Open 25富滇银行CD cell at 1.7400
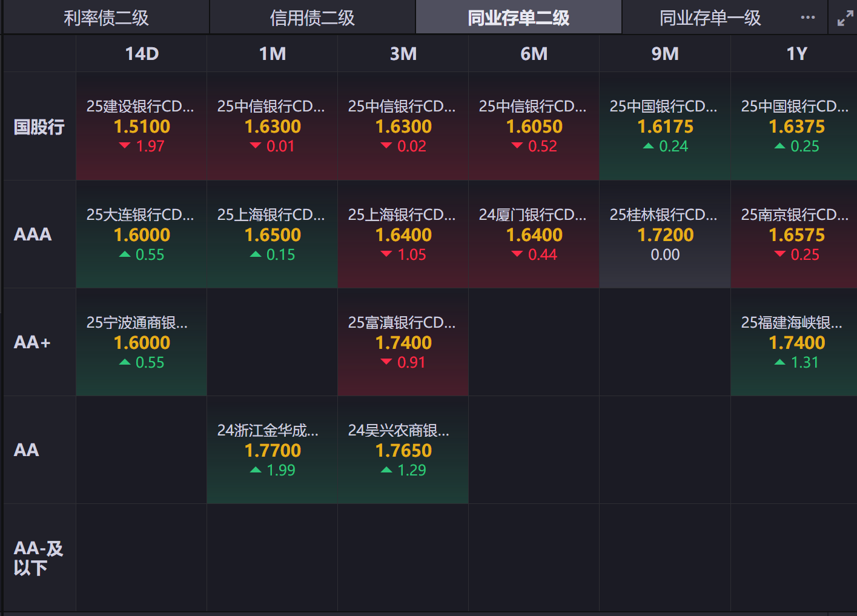This screenshot has width=857, height=616. 403,342
